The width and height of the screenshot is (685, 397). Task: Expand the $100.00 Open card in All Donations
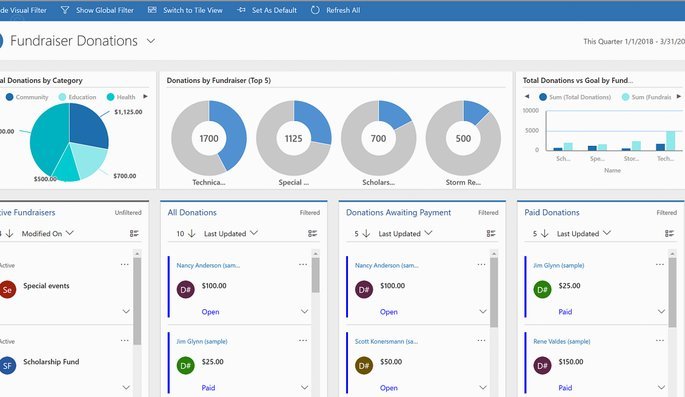click(304, 311)
